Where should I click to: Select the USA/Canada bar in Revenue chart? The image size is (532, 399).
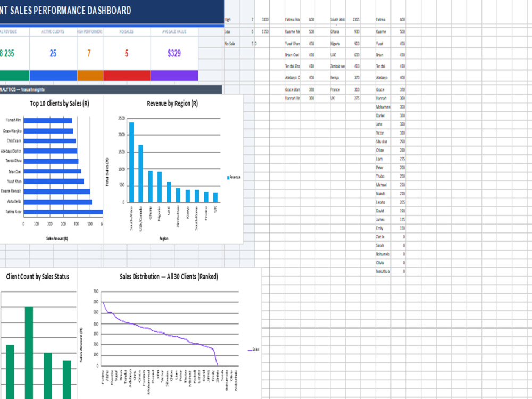(x=140, y=174)
